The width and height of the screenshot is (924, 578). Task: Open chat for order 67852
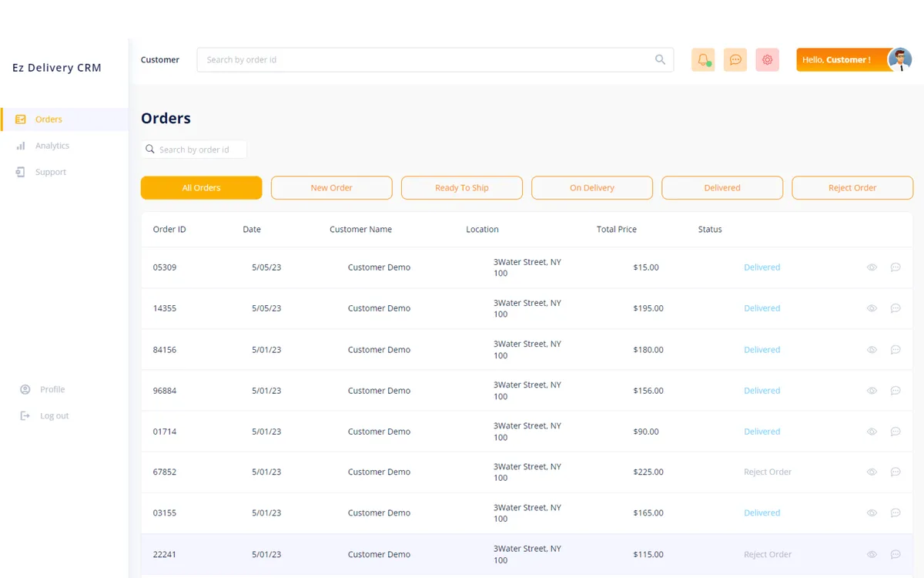(x=896, y=472)
